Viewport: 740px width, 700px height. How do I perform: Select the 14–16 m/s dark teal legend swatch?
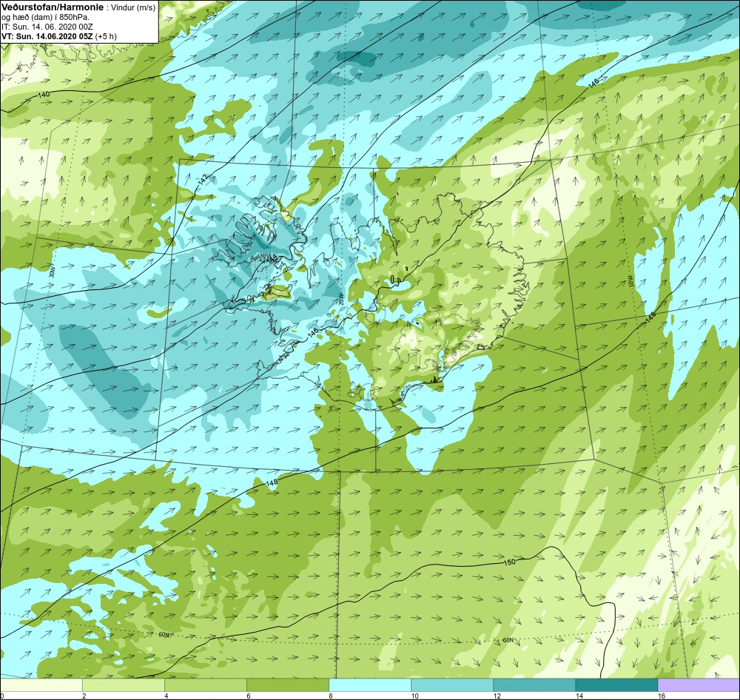(616, 685)
